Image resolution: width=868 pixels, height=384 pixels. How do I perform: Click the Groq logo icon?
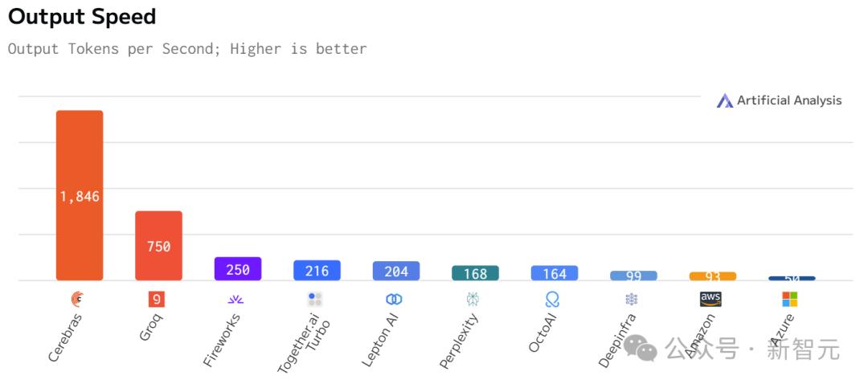pos(157,300)
